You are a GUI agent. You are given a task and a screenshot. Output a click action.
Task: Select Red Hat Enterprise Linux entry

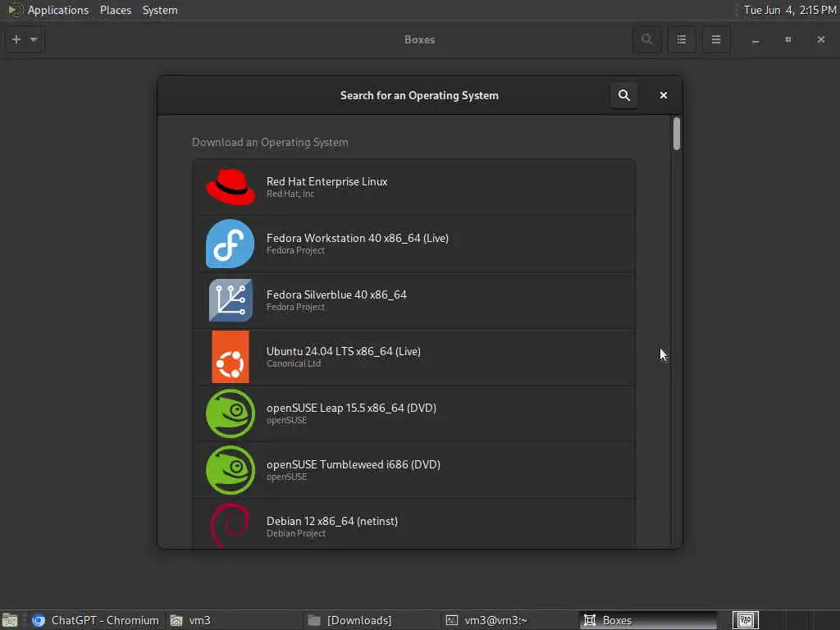pos(413,187)
